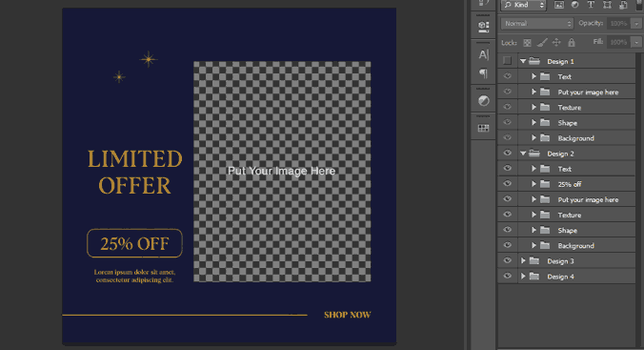Lock position move icon
The height and width of the screenshot is (350, 644).
tap(556, 42)
